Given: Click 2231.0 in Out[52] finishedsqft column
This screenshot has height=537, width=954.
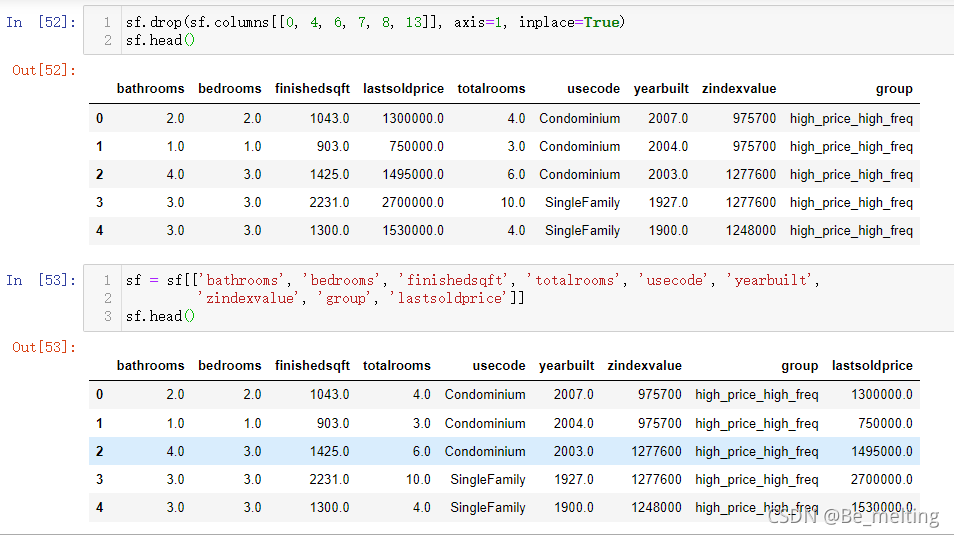Looking at the screenshot, I should pyautogui.click(x=329, y=203).
